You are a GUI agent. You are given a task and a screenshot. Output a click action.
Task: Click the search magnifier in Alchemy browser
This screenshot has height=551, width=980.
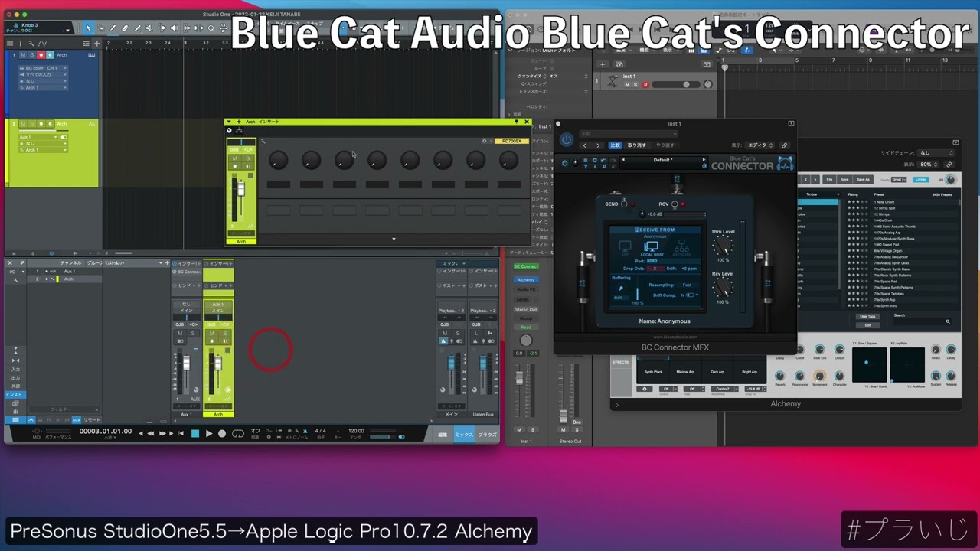point(947,322)
